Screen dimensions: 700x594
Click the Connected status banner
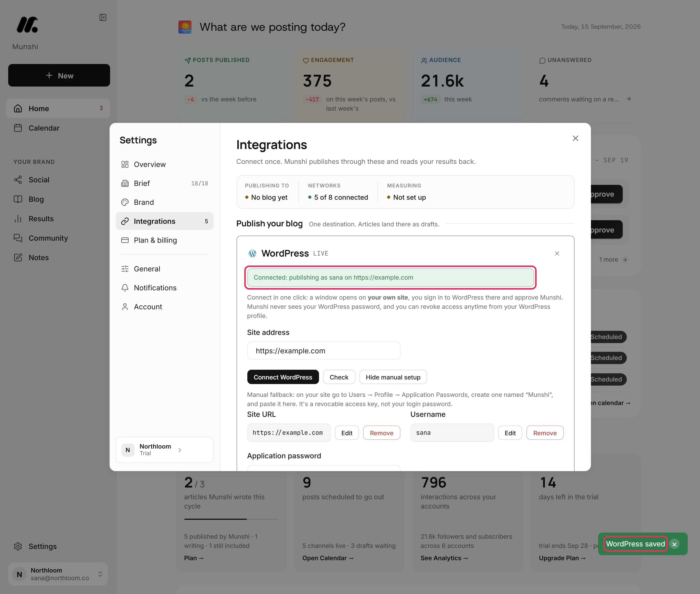click(x=390, y=278)
